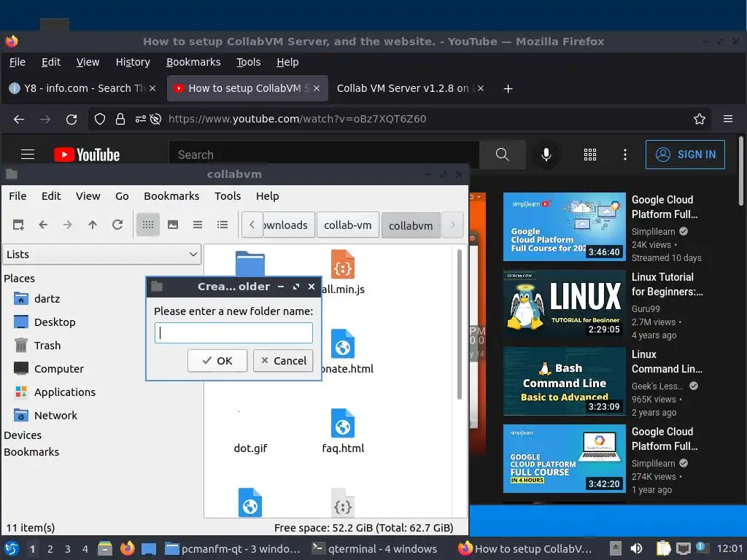Viewport: 747px width, 560px height.
Task: Open file manager Bookmarks menu
Action: click(x=171, y=196)
